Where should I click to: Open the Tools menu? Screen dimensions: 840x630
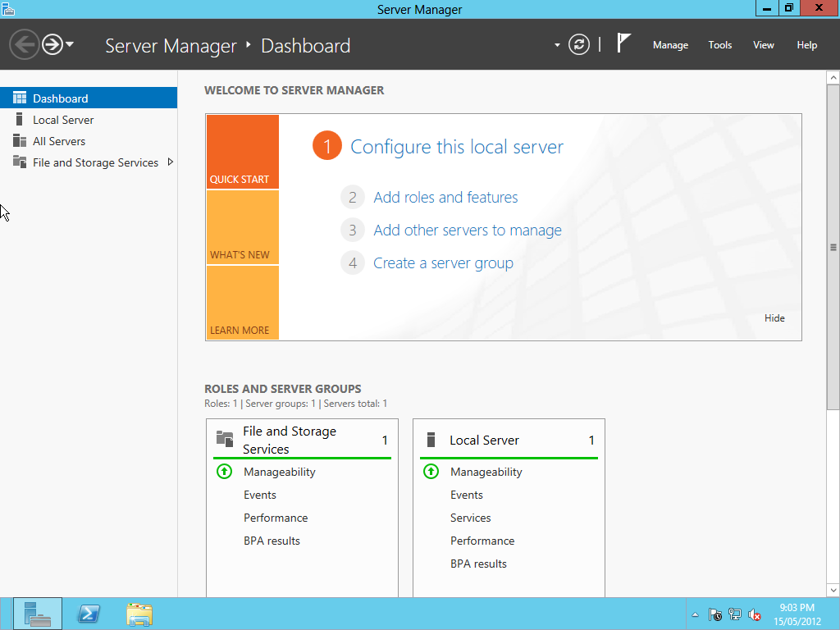click(x=719, y=45)
